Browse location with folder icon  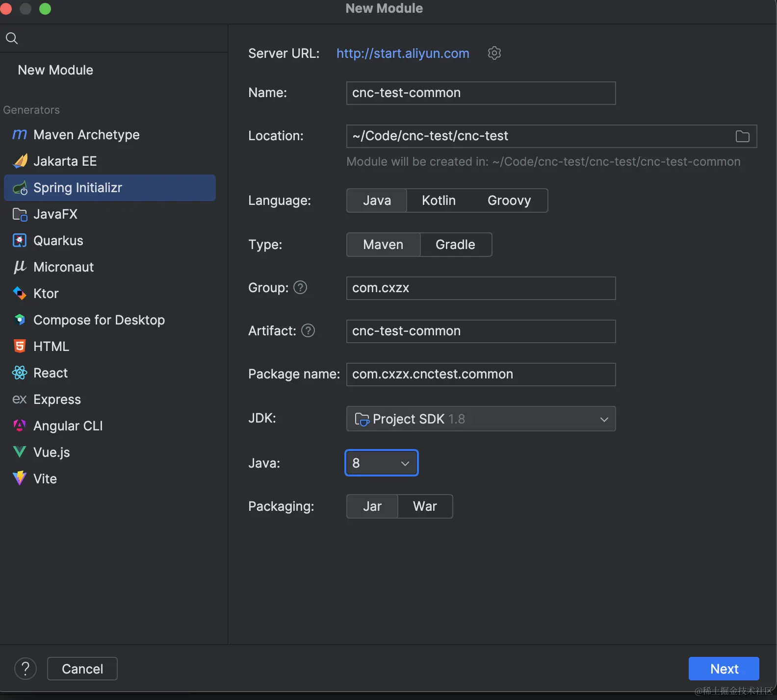pos(742,136)
